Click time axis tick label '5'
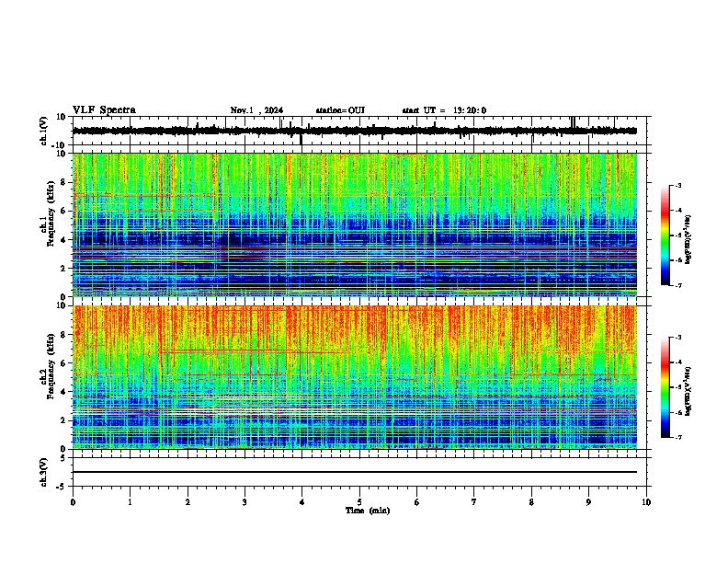This screenshot has width=728, height=563. click(x=359, y=502)
